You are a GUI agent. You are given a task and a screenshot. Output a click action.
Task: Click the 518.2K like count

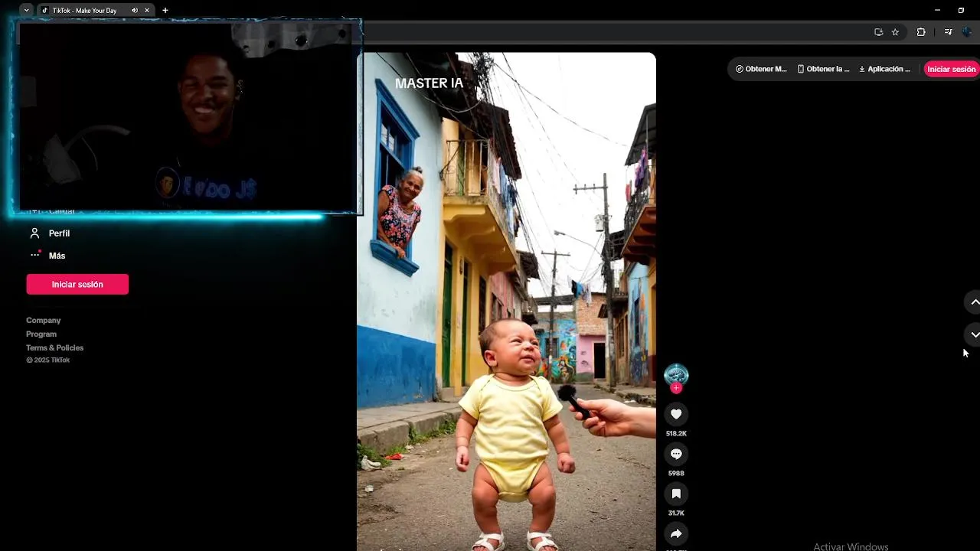click(676, 433)
